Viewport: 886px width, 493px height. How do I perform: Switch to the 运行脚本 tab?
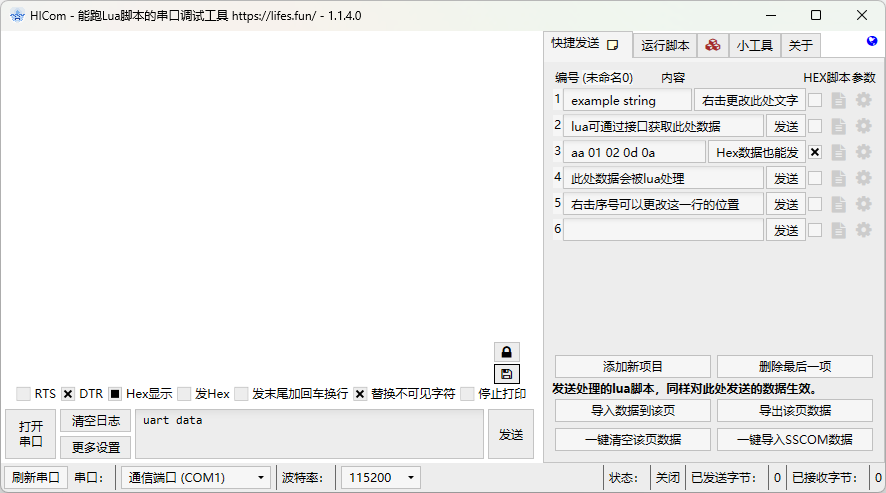pyautogui.click(x=665, y=45)
